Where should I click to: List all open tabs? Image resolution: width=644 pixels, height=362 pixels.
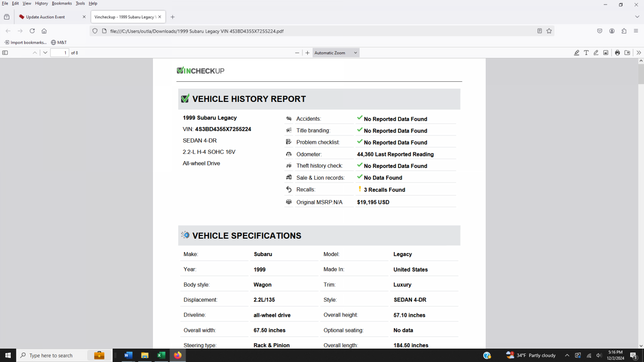637,17
